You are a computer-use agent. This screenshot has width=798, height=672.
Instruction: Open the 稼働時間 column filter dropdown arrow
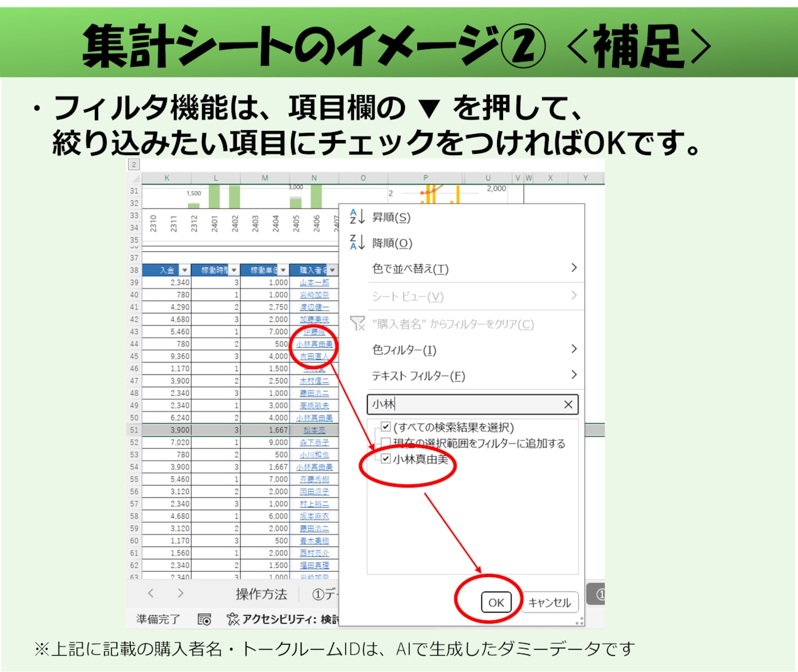point(234,270)
